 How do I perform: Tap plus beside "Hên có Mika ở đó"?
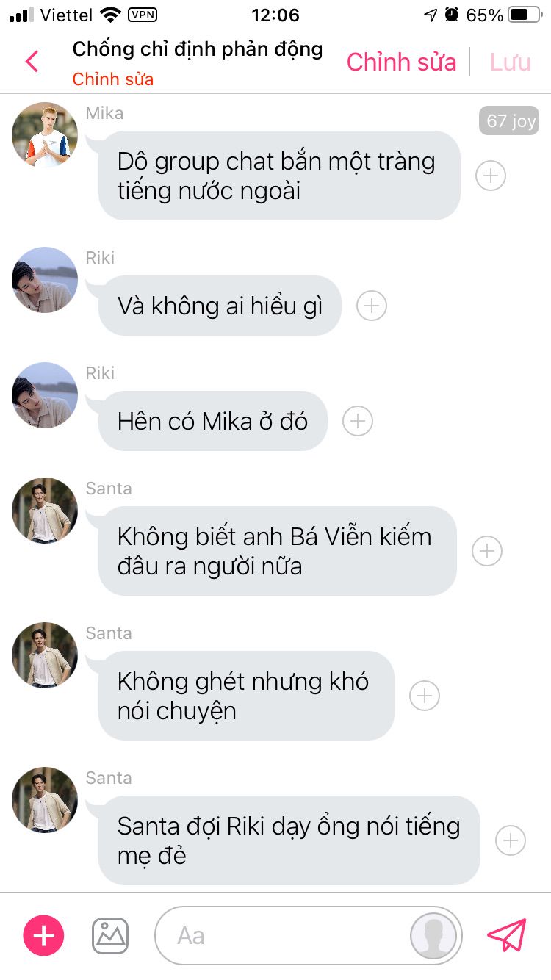pyautogui.click(x=358, y=421)
